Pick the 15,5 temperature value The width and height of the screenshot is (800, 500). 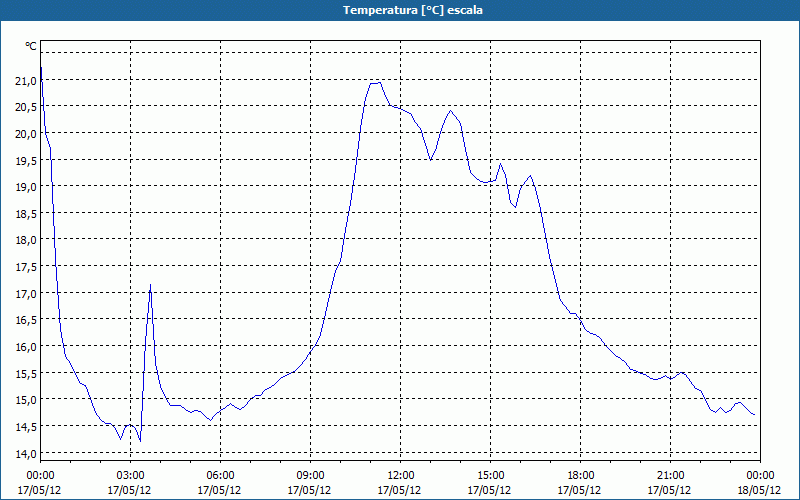[26, 373]
